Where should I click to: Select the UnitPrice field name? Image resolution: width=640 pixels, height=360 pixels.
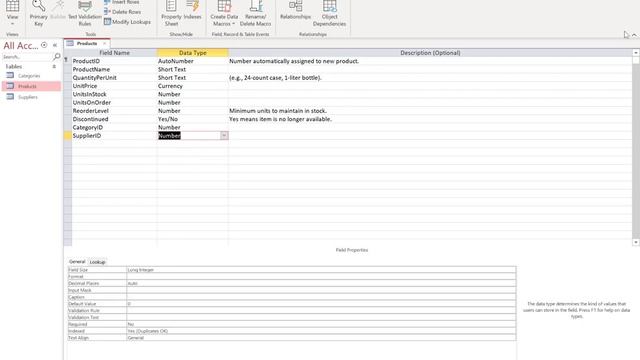pyautogui.click(x=85, y=86)
